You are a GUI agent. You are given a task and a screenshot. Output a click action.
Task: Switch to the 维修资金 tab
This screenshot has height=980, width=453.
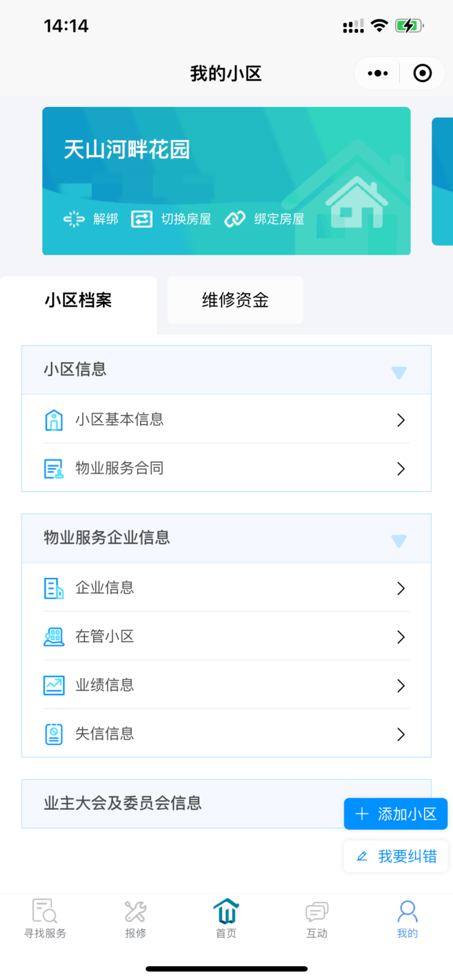click(236, 300)
